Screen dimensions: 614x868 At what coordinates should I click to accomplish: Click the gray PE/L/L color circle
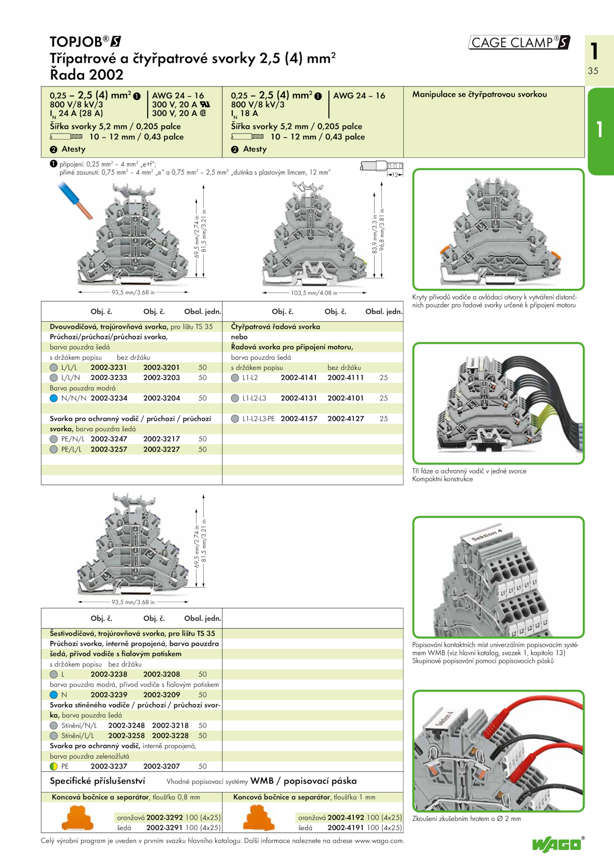point(54,450)
